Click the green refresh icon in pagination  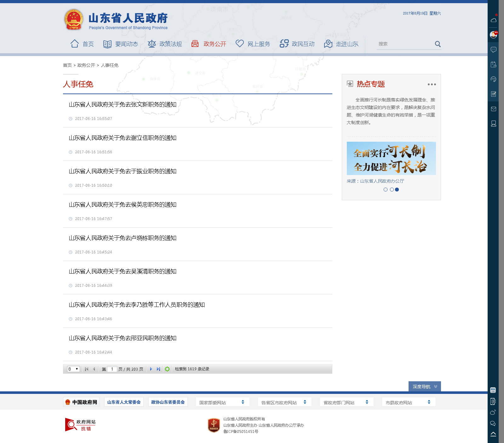point(167,369)
